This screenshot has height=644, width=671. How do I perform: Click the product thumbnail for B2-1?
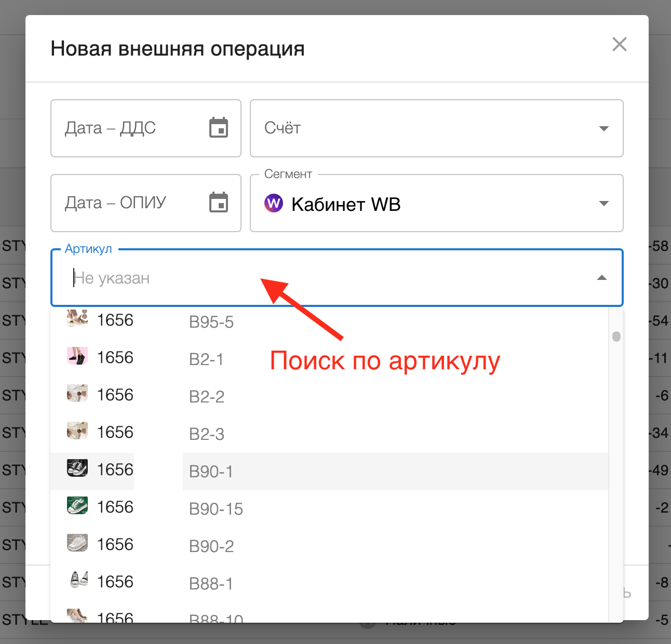tap(77, 356)
